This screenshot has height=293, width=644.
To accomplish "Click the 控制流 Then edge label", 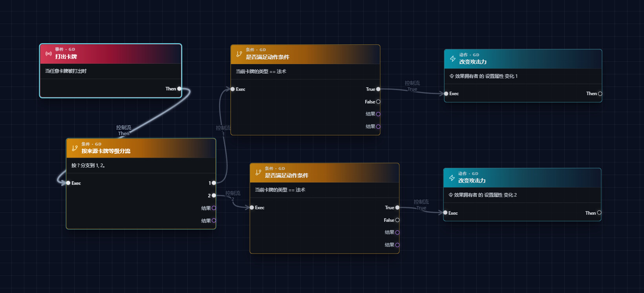I will (x=124, y=131).
